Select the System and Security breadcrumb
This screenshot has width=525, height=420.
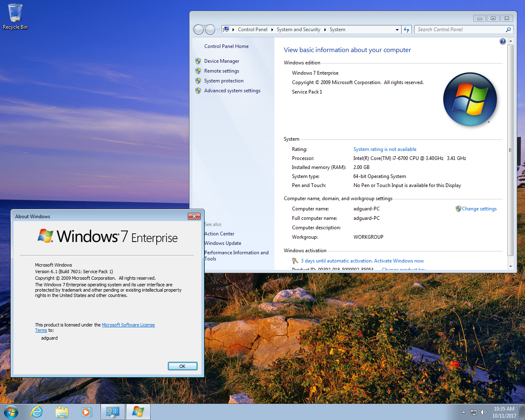pyautogui.click(x=298, y=30)
